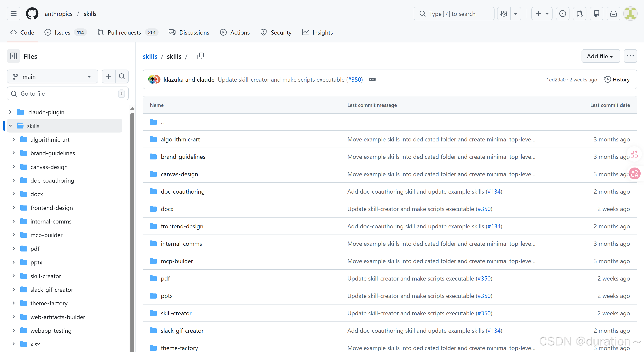Open the pull requests icon in header
Screen dimensions: 644x352
[579, 14]
